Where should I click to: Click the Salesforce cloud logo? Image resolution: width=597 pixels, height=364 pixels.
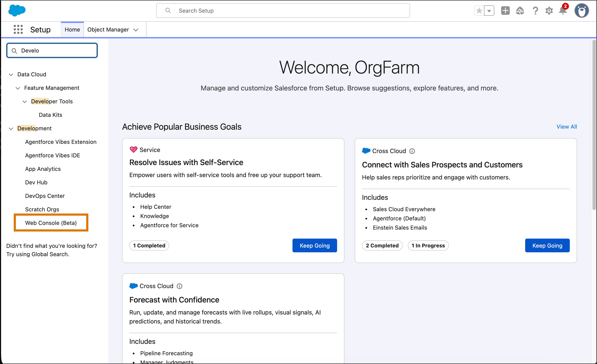[17, 11]
